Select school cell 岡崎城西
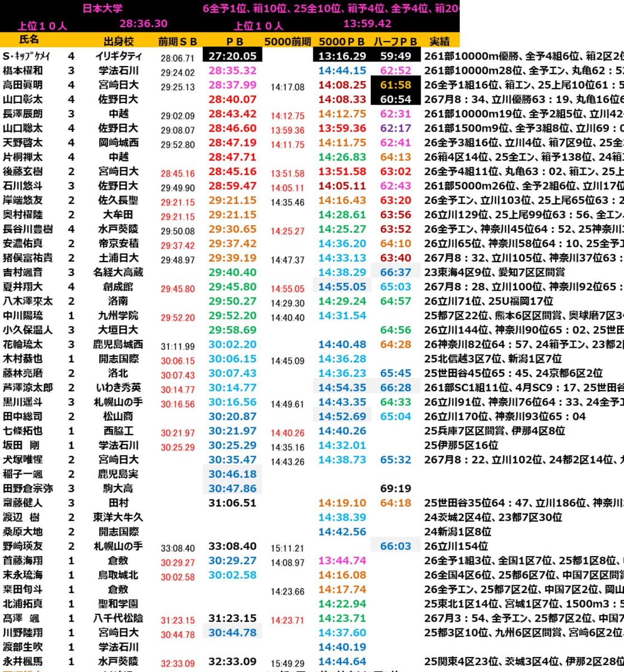 [x=119, y=143]
